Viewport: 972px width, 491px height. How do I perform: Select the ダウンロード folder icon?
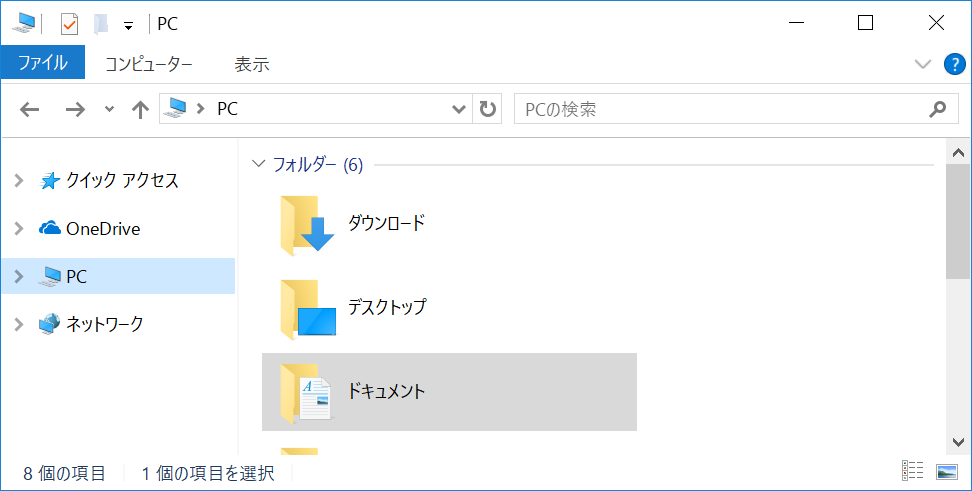click(307, 225)
